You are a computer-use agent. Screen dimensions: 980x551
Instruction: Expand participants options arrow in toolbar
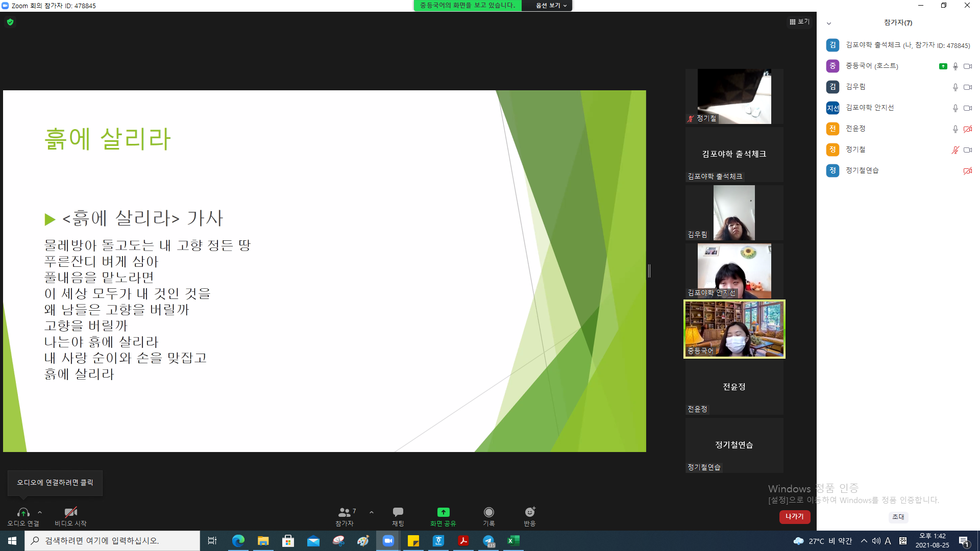(372, 512)
